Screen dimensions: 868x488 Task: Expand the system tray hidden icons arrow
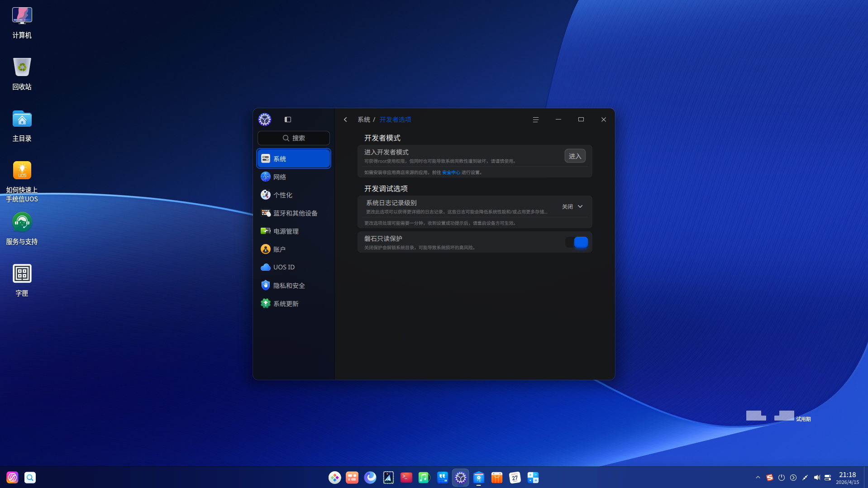[758, 478]
